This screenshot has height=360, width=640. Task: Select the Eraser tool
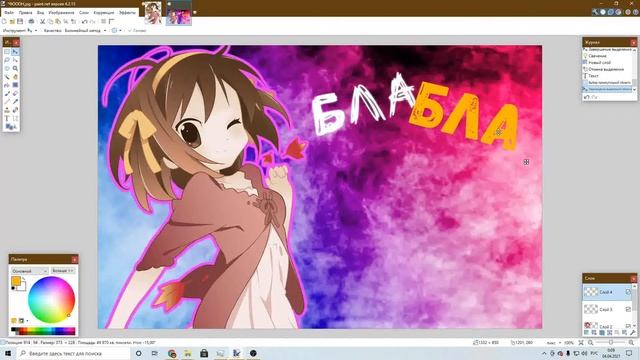(15, 93)
